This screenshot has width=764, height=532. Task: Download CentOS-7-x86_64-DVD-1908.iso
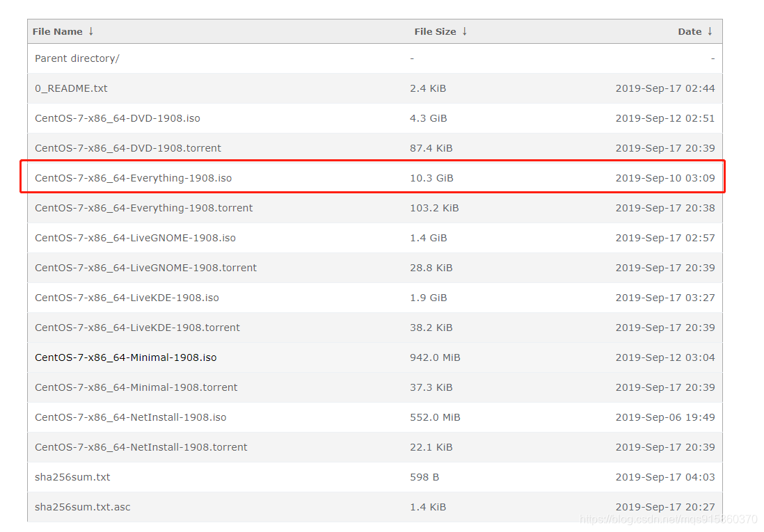pos(118,118)
